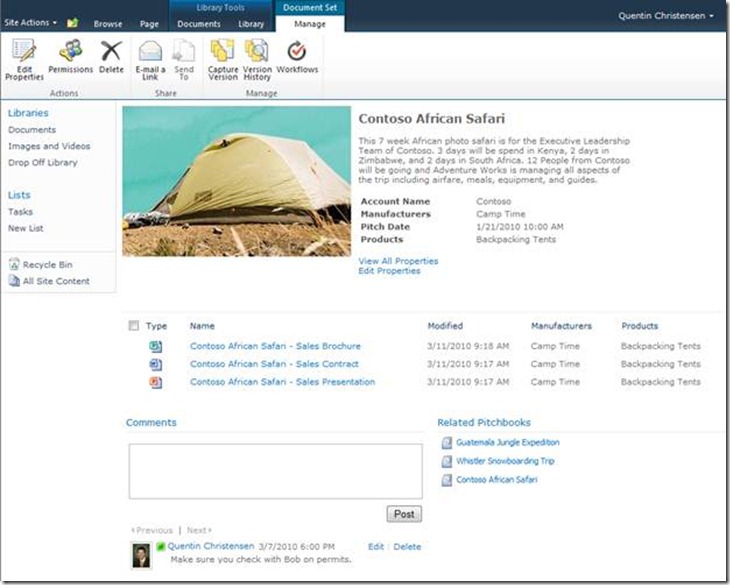Sort by the Name column header
Viewport: 730px width, 585px height.
(202, 326)
